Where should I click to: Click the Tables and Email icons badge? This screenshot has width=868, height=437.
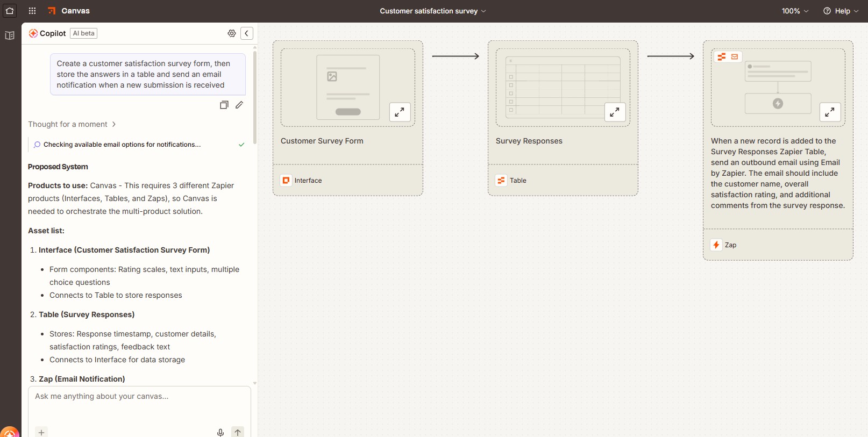click(x=728, y=56)
